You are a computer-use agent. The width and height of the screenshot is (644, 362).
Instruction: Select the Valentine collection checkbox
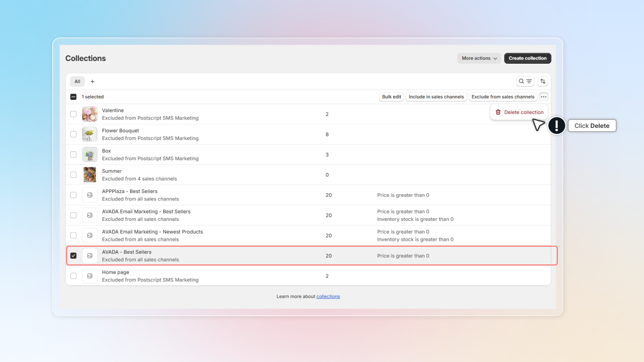click(x=73, y=114)
